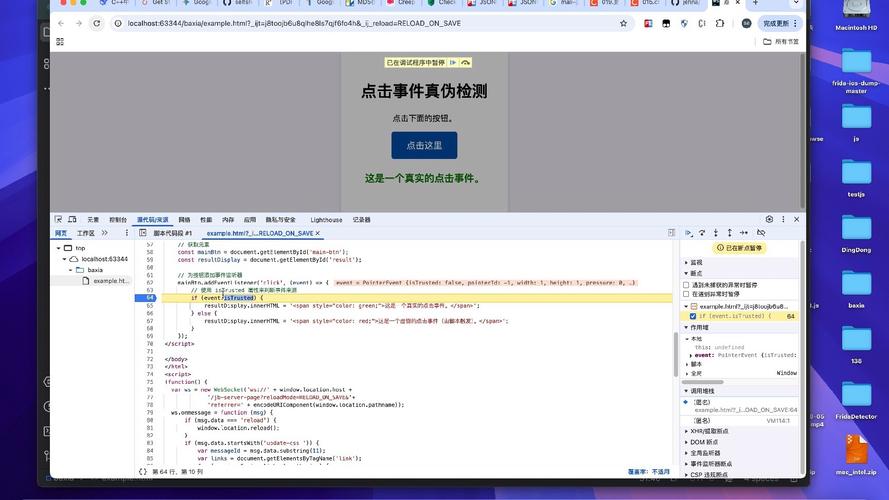This screenshot has height=500, width=889.
Task: Deactivate all breakpoints icon
Action: [761, 233]
